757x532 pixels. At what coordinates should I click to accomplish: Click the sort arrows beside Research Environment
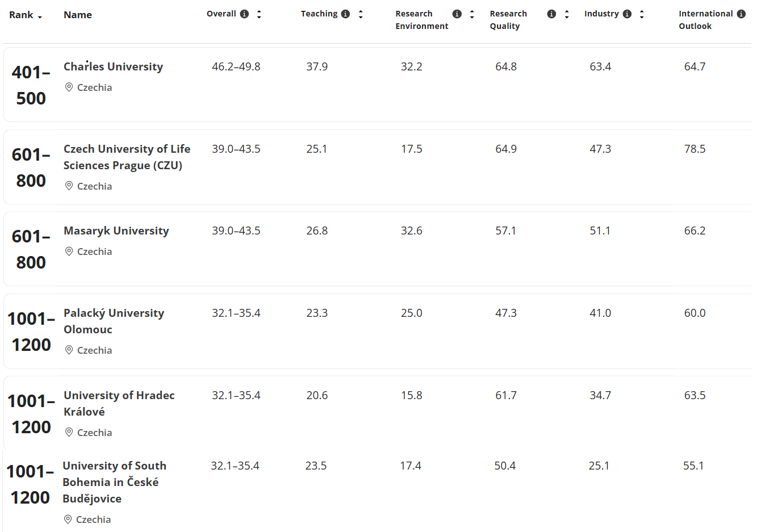tap(472, 14)
